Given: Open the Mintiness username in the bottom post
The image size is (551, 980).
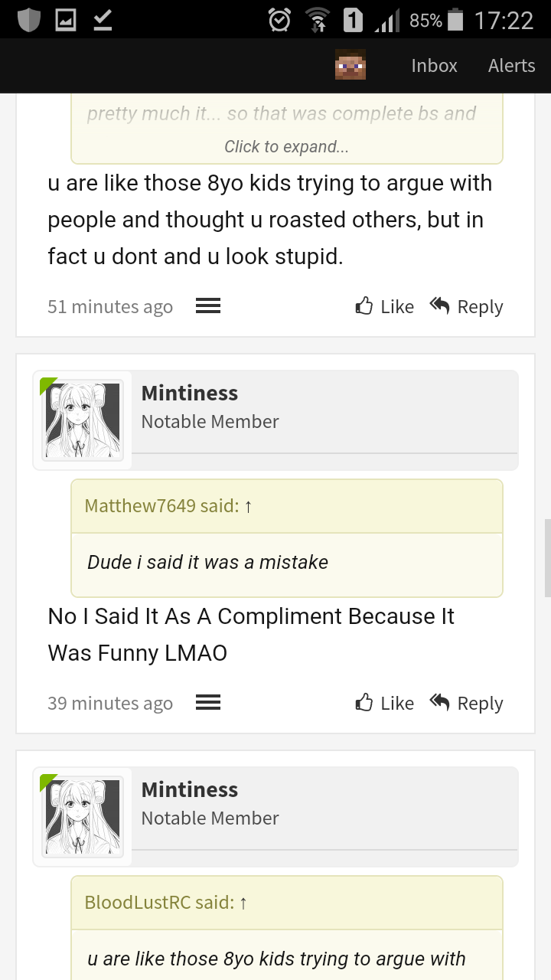Looking at the screenshot, I should [190, 789].
